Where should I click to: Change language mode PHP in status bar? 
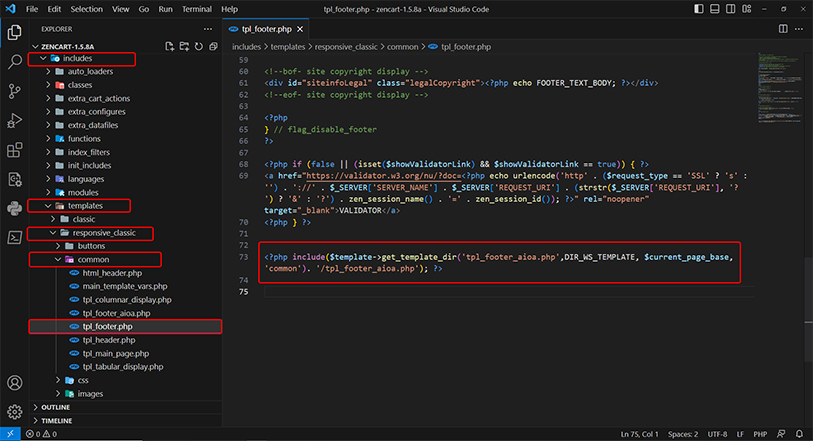(760, 434)
